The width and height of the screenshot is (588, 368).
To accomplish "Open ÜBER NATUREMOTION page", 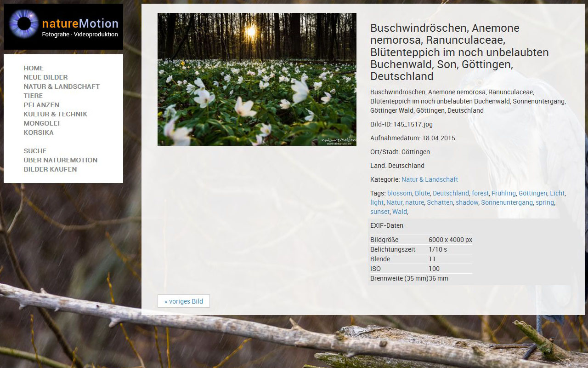I will 61,160.
